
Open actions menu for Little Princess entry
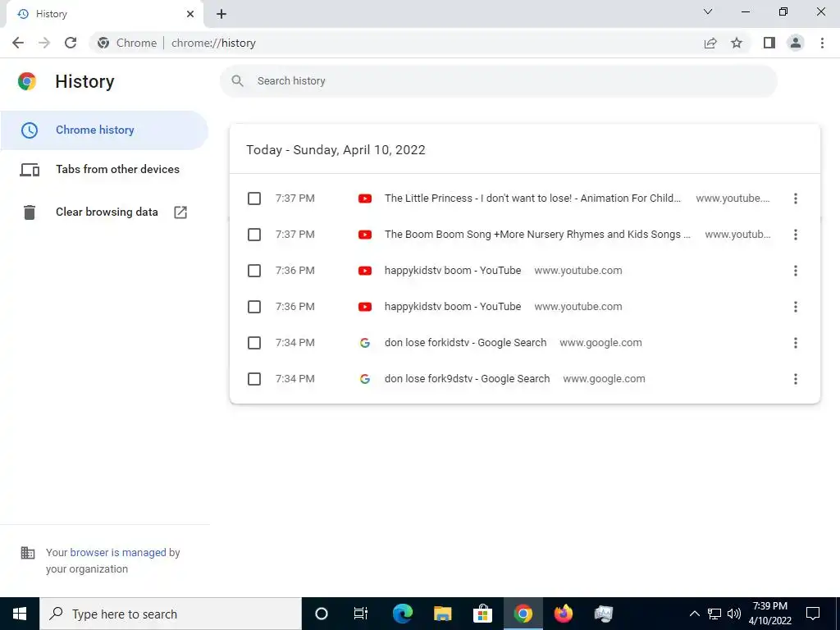pos(796,199)
